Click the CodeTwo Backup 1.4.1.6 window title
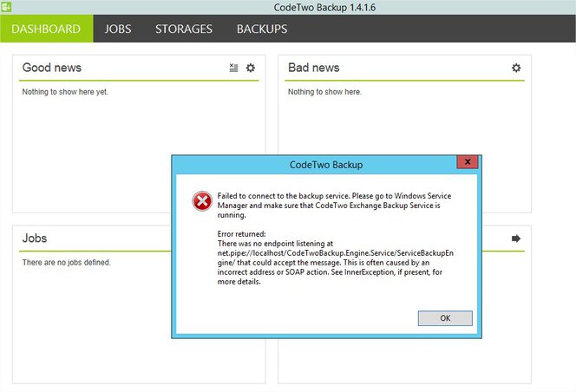The width and height of the screenshot is (576, 392). point(324,7)
